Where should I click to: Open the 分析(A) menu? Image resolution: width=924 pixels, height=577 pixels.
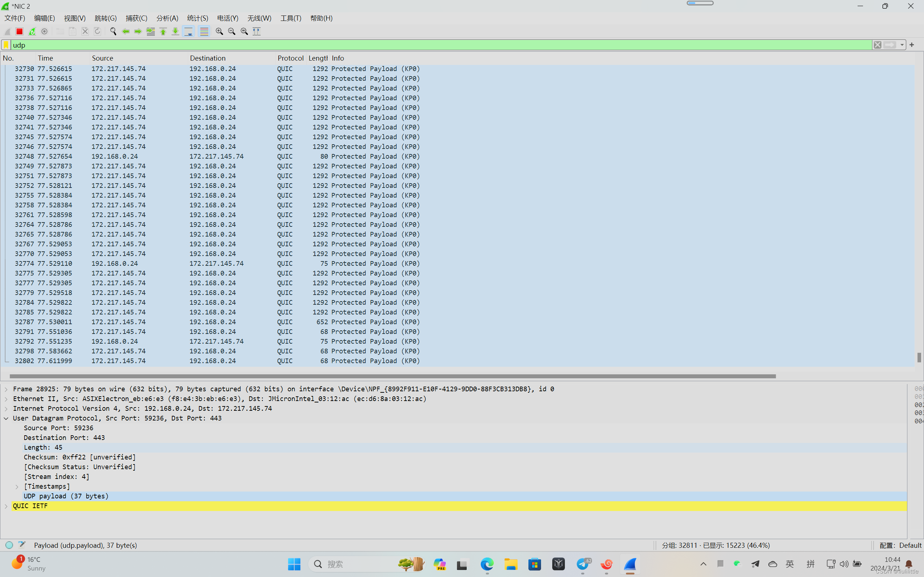click(167, 18)
